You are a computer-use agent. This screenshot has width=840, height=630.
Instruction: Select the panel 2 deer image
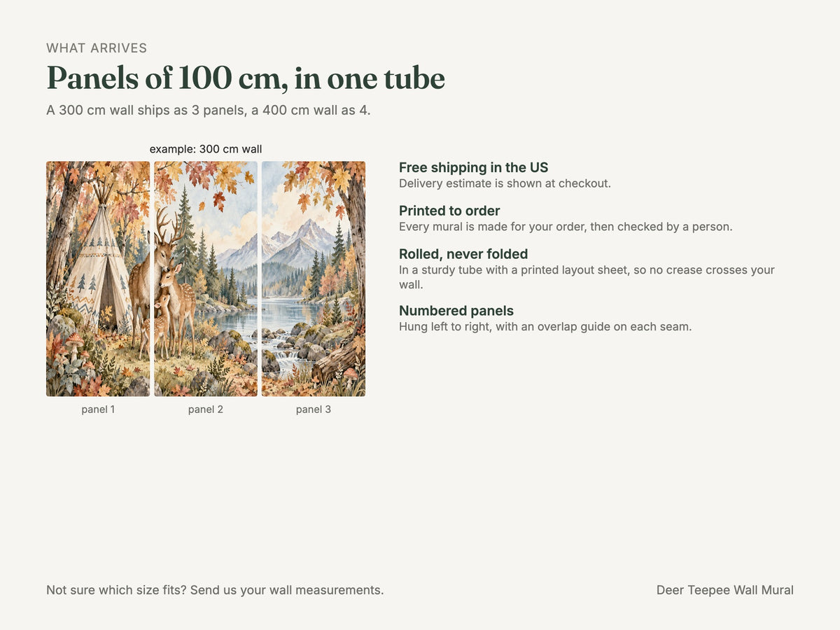point(206,279)
